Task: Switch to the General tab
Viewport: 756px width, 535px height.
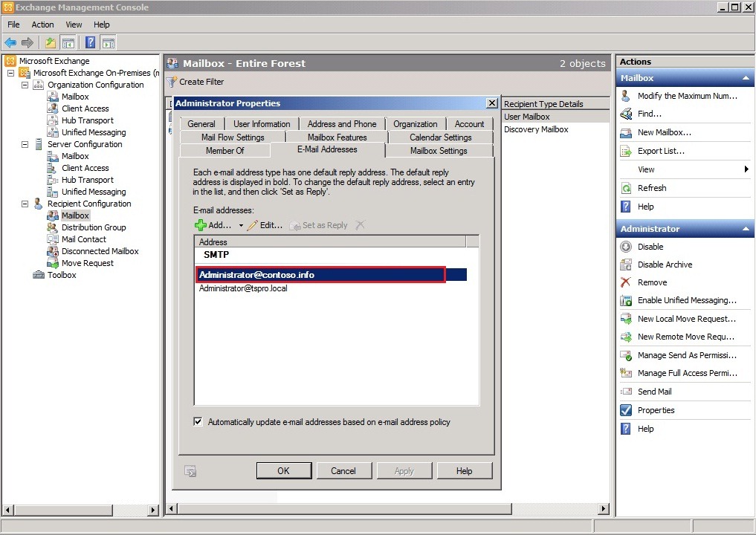Action: [x=201, y=124]
